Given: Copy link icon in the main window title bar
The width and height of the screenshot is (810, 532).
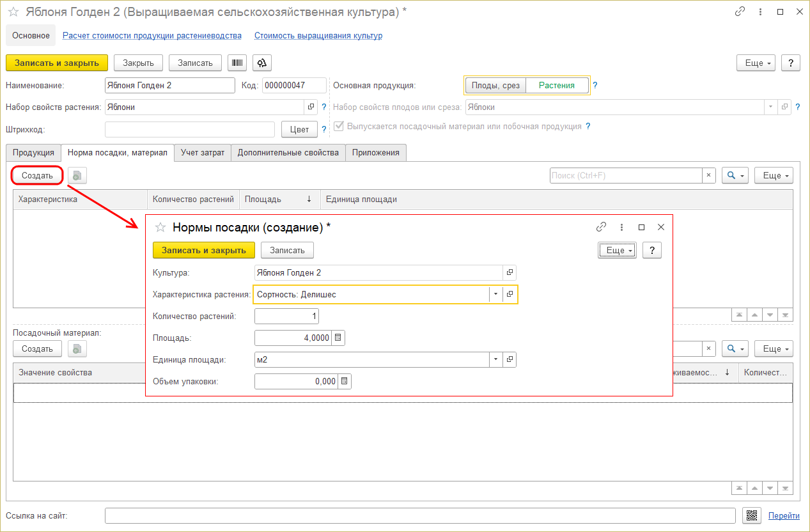Looking at the screenshot, I should (x=740, y=12).
